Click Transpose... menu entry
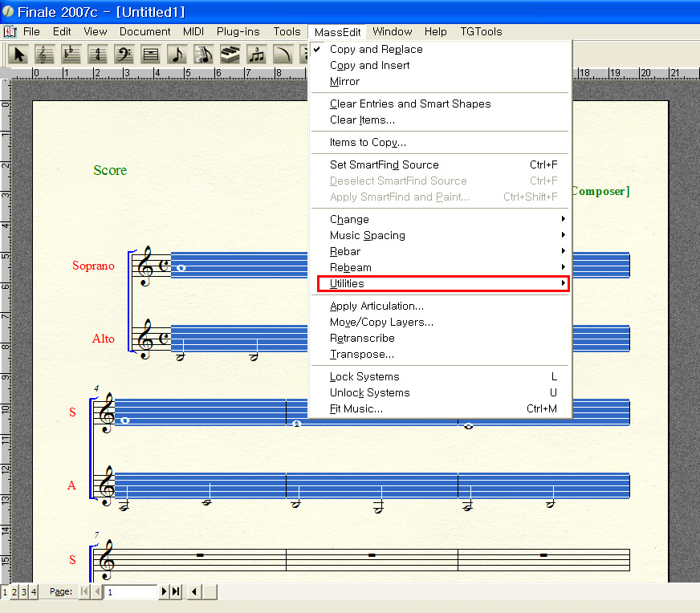 click(362, 354)
